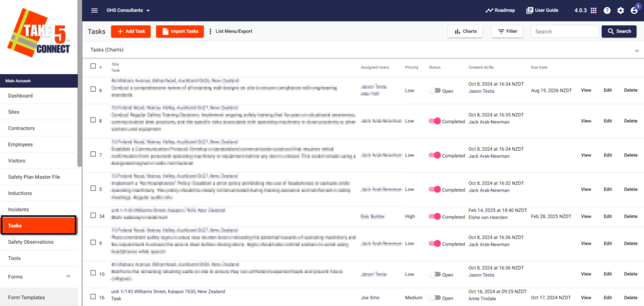Image resolution: width=644 pixels, height=306 pixels.
Task: Edit task 16
Action: [608, 297]
